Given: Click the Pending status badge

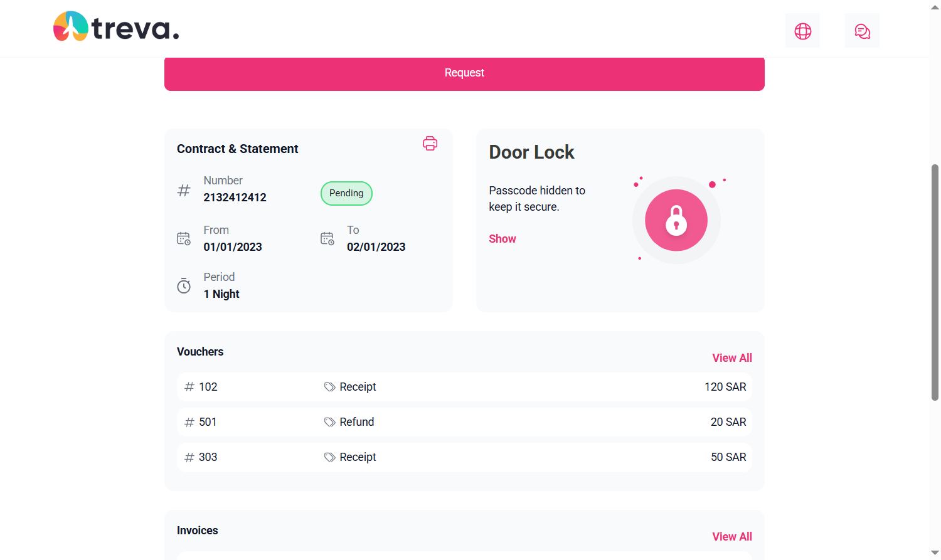Looking at the screenshot, I should click(x=346, y=193).
